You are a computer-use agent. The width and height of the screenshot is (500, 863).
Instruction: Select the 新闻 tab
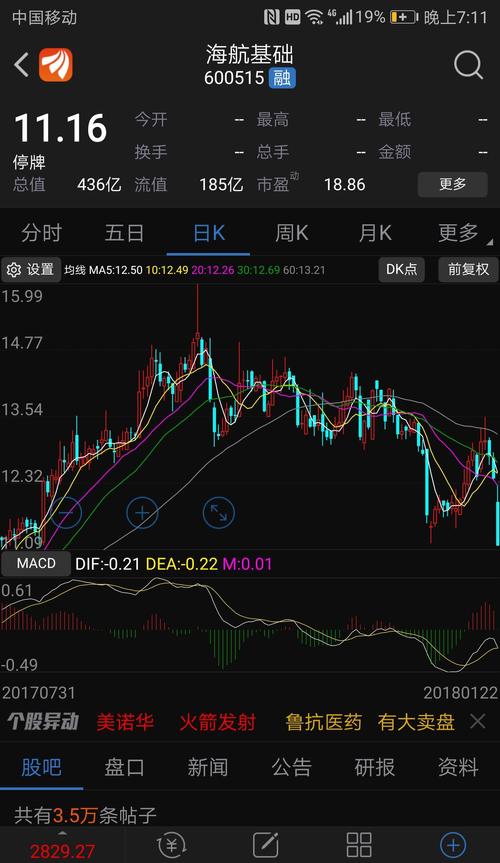point(208,767)
